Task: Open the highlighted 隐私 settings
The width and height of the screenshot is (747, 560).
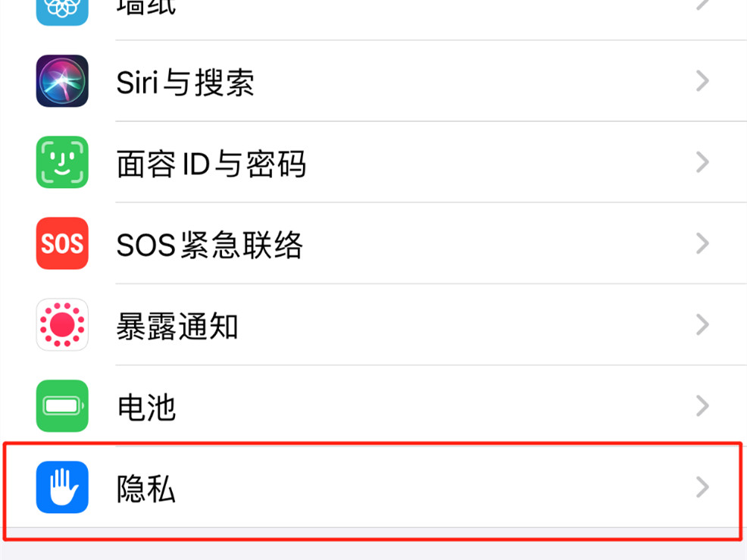Action: tap(373, 487)
